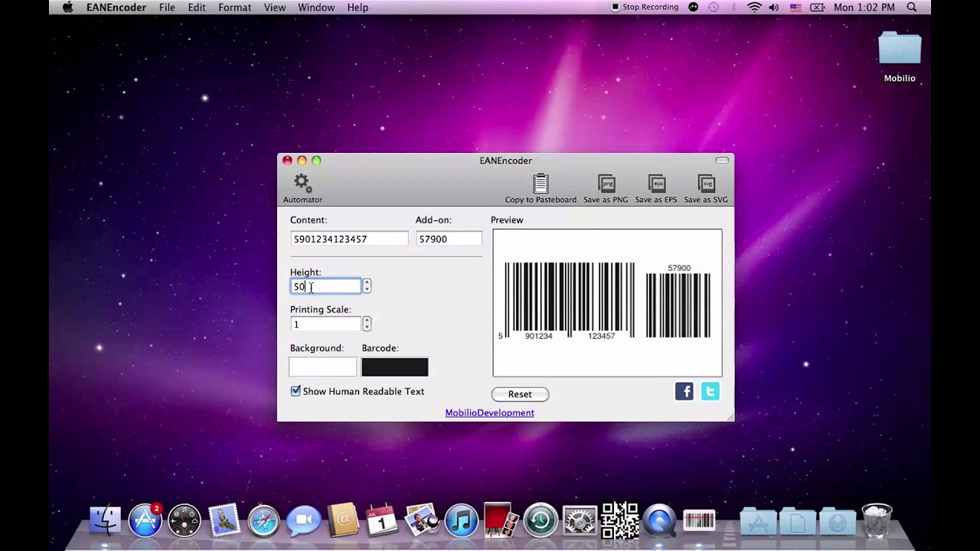The height and width of the screenshot is (551, 980).
Task: Click the barcode preview image
Action: [607, 302]
